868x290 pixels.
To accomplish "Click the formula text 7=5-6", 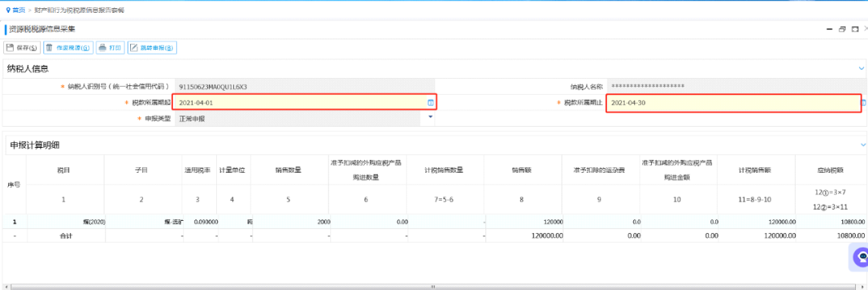I will click(x=444, y=199).
